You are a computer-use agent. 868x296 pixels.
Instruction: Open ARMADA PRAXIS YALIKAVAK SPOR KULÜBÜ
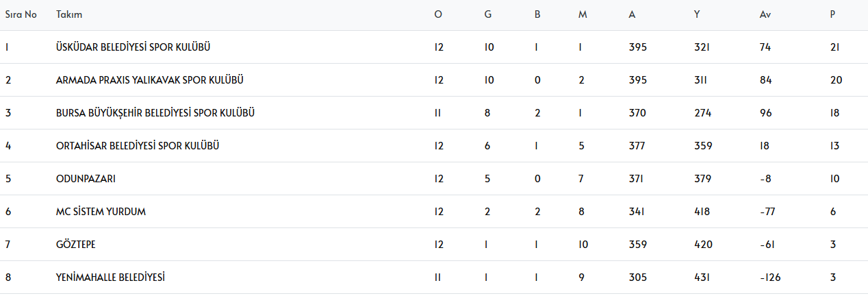(150, 80)
